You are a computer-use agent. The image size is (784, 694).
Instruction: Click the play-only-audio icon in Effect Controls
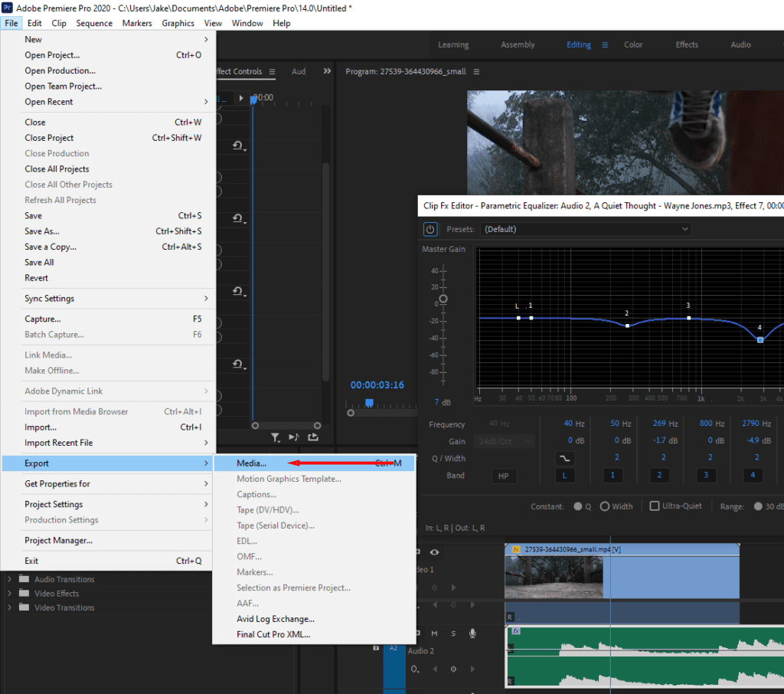tap(294, 437)
